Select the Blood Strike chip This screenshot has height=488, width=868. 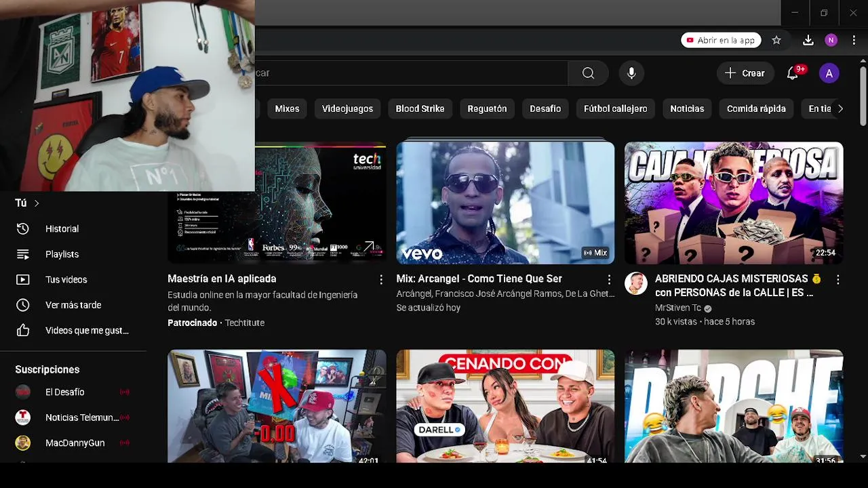point(420,108)
